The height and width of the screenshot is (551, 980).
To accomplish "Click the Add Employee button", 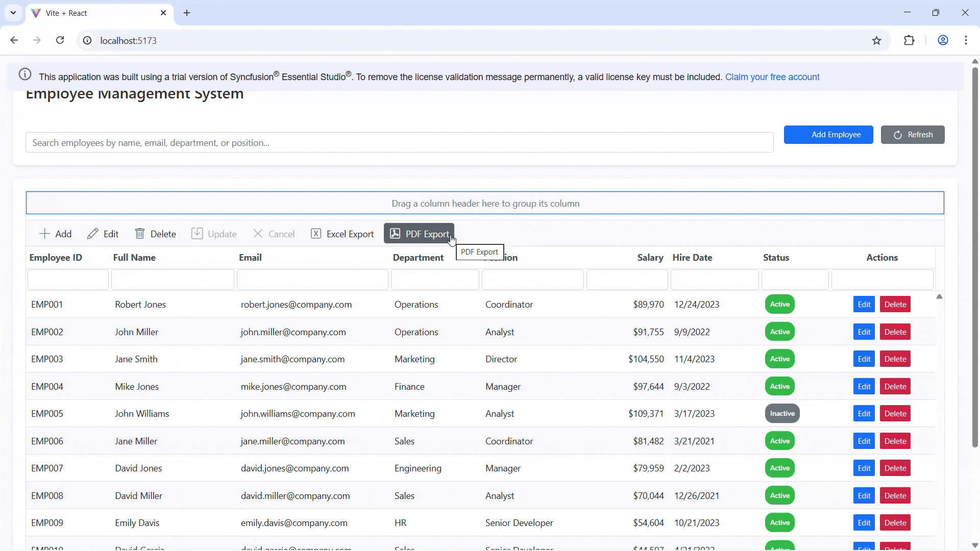I will pos(828,135).
